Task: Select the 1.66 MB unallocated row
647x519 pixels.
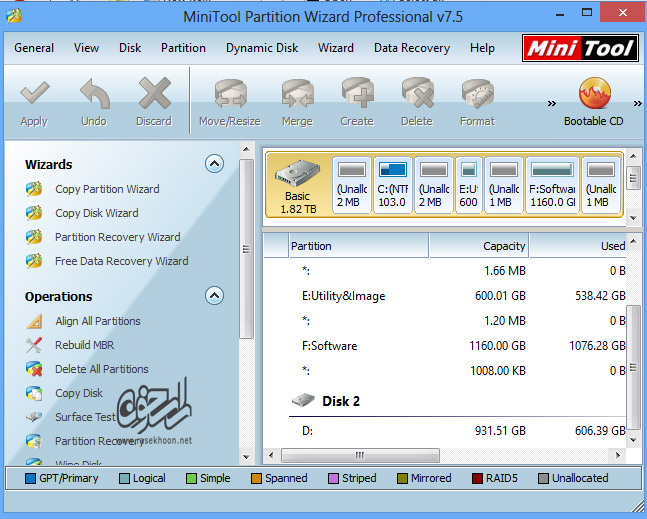Action: (x=445, y=271)
